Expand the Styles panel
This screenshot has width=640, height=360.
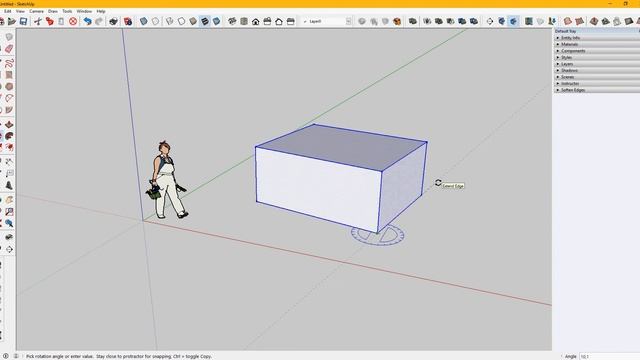597,57
